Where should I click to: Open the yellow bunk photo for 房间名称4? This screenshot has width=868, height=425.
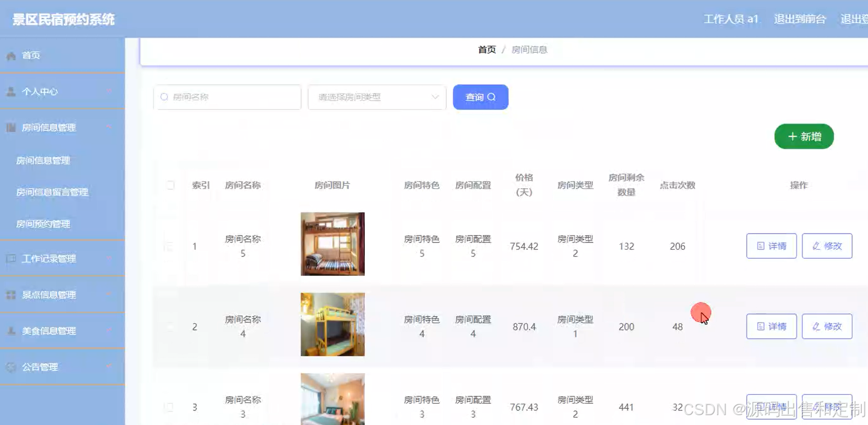pyautogui.click(x=332, y=324)
